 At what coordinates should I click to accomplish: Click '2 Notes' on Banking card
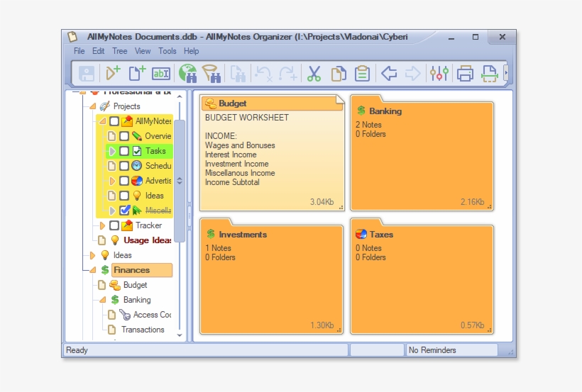[x=368, y=125]
